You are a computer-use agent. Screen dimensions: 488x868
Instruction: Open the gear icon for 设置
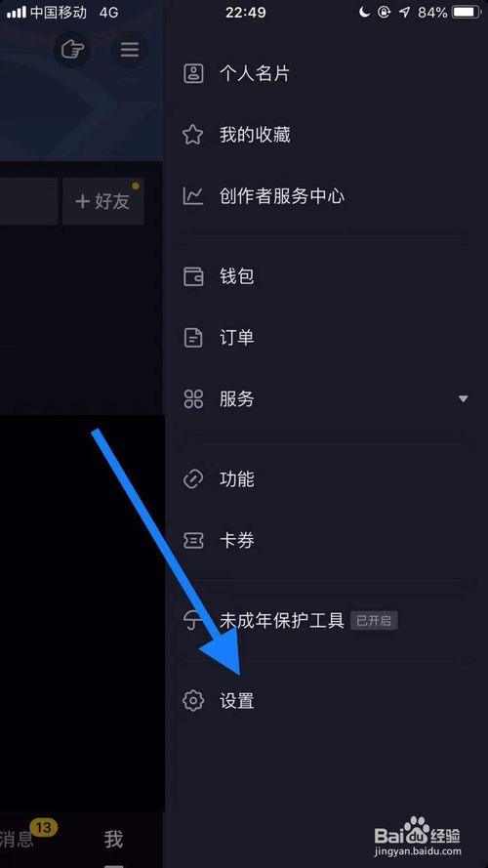click(193, 701)
